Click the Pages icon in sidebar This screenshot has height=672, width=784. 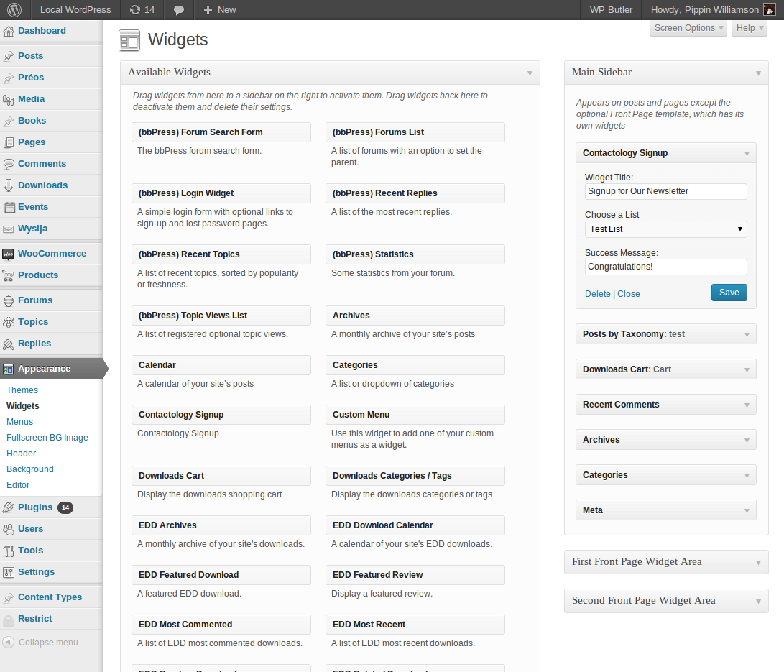click(x=9, y=142)
